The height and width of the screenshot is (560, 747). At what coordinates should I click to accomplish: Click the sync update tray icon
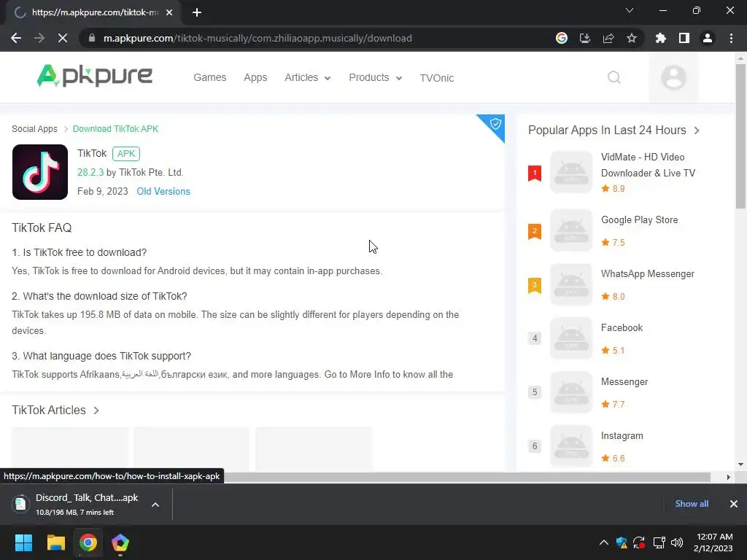point(639,542)
